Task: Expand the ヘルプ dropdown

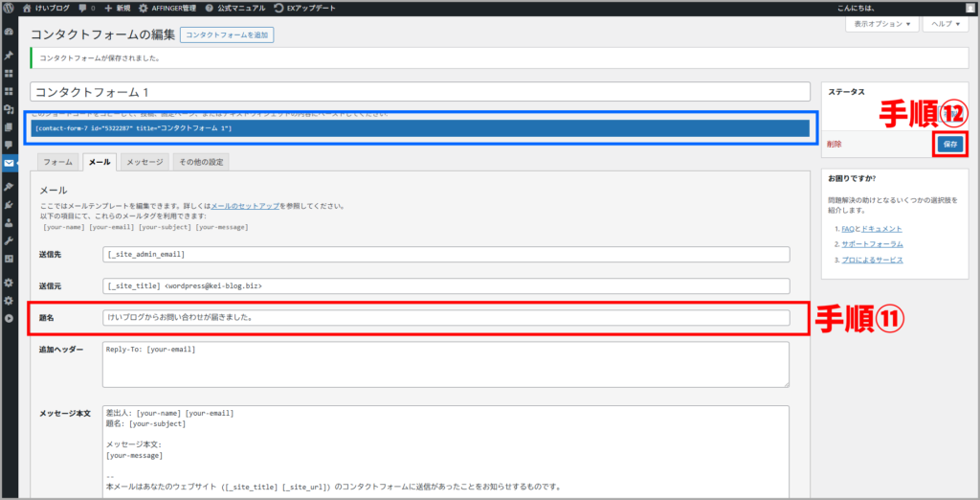Action: [946, 24]
